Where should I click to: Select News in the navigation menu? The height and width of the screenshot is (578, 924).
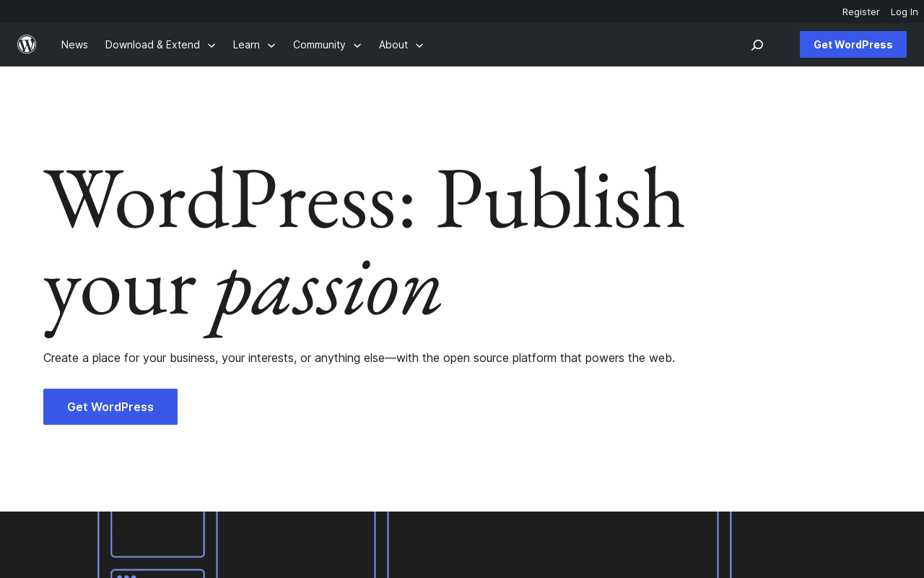coord(74,44)
